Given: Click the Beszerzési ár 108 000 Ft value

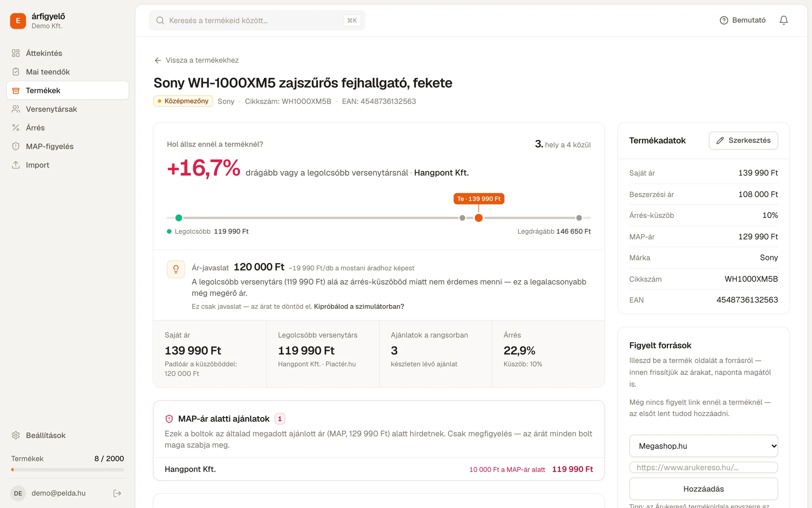Looking at the screenshot, I should pyautogui.click(x=758, y=194).
